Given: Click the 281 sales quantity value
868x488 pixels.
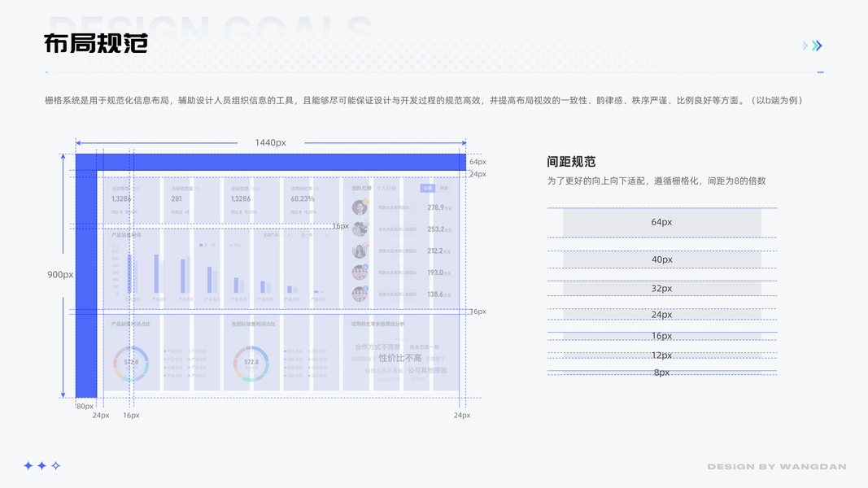Looking at the screenshot, I should click(177, 198).
